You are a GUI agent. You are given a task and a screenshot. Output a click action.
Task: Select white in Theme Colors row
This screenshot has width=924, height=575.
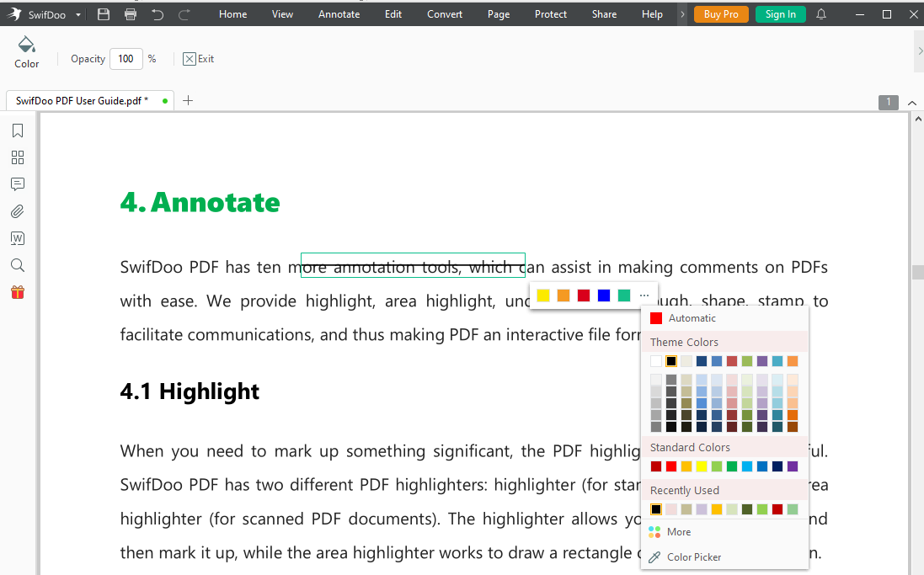656,361
